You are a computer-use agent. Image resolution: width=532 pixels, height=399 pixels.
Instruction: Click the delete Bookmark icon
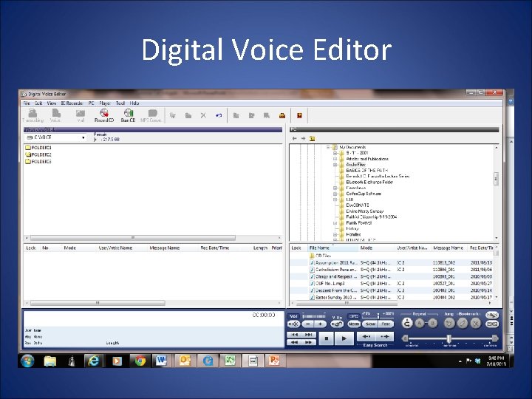pos(476,324)
